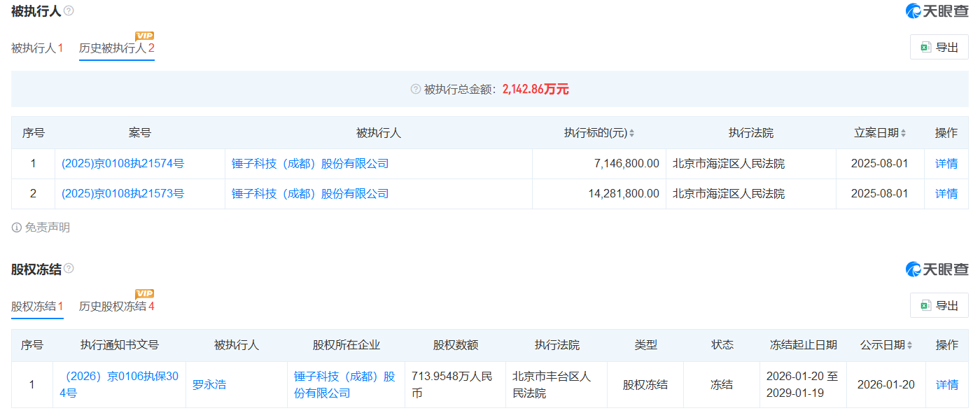Switch to the 历史股权冻结 4 tab
Image resolution: width=980 pixels, height=420 pixels.
pyautogui.click(x=116, y=306)
